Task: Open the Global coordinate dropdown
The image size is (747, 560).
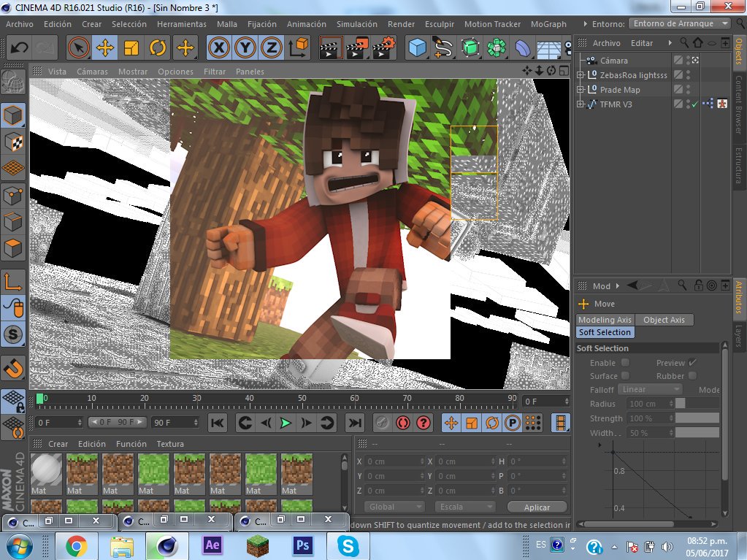Action: click(394, 507)
